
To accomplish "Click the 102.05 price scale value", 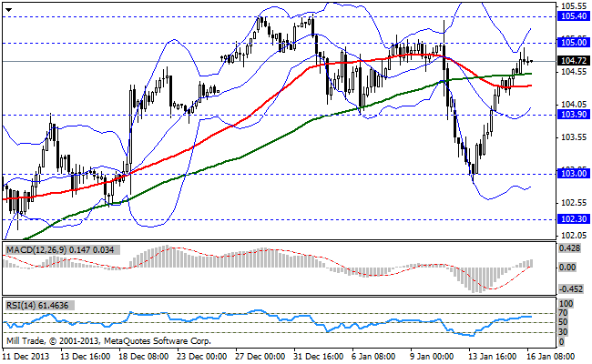I will pos(574,236).
